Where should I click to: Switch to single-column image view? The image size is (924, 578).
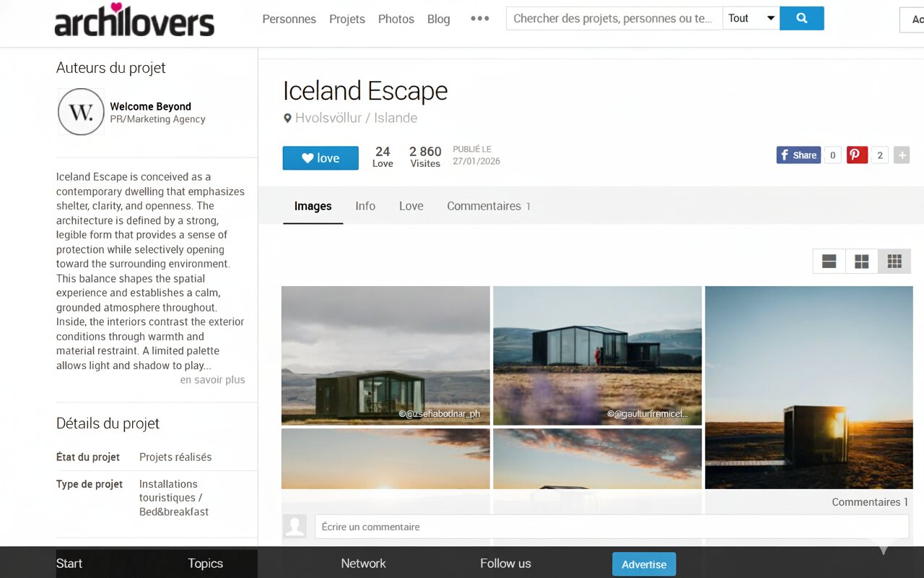[x=829, y=262]
